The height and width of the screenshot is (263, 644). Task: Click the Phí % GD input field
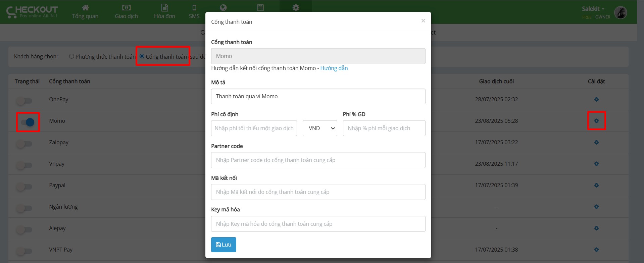(x=384, y=128)
